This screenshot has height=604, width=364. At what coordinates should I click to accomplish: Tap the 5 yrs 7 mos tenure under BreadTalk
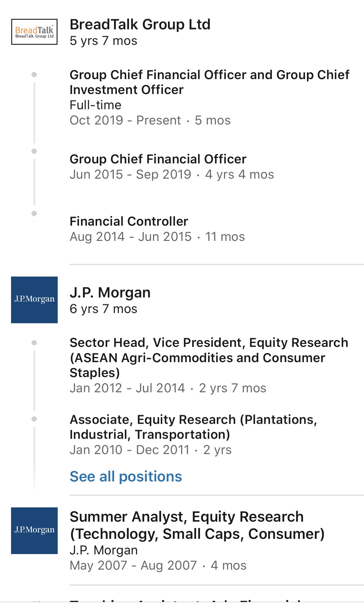click(x=103, y=41)
